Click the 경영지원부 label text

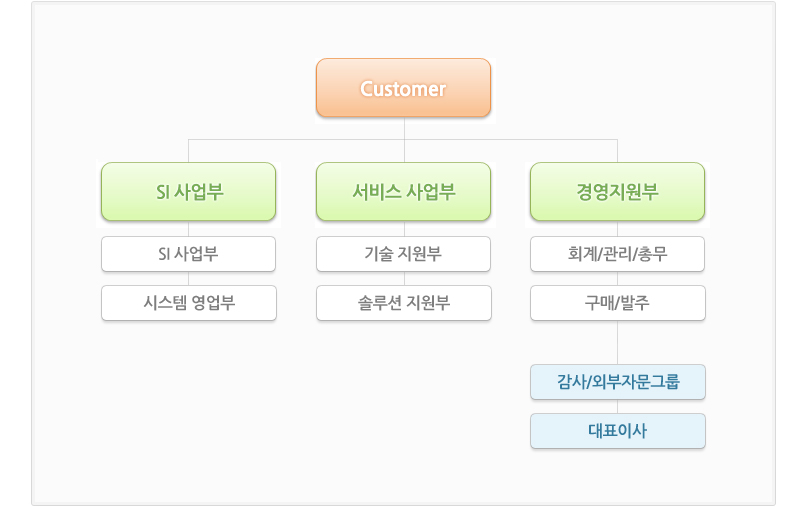(617, 192)
